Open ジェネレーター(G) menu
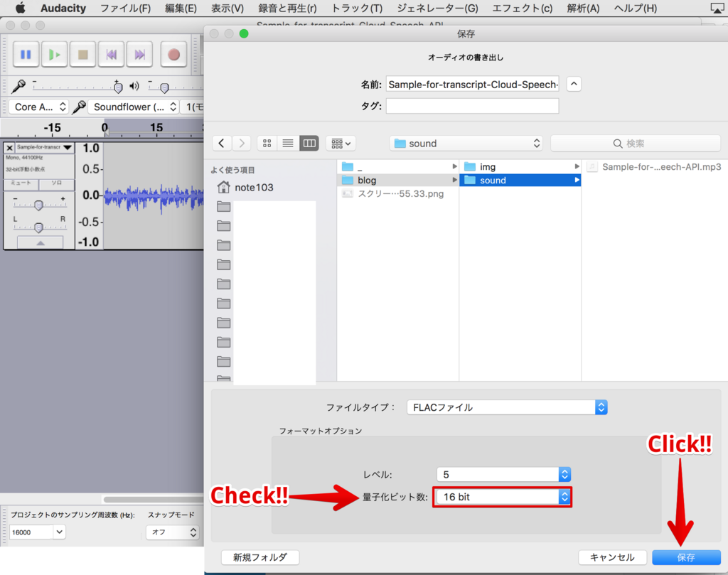 (x=437, y=9)
